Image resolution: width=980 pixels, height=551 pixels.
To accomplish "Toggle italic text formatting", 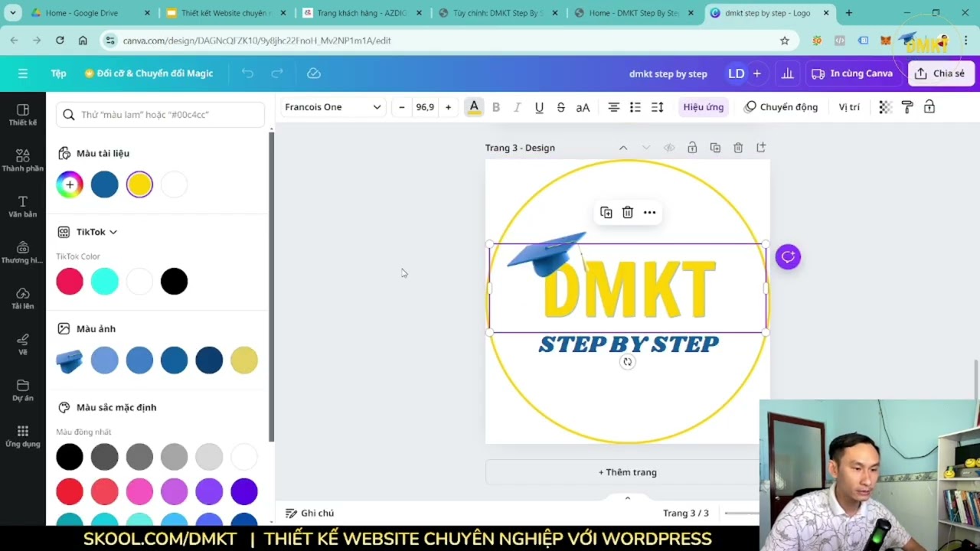I will (518, 107).
